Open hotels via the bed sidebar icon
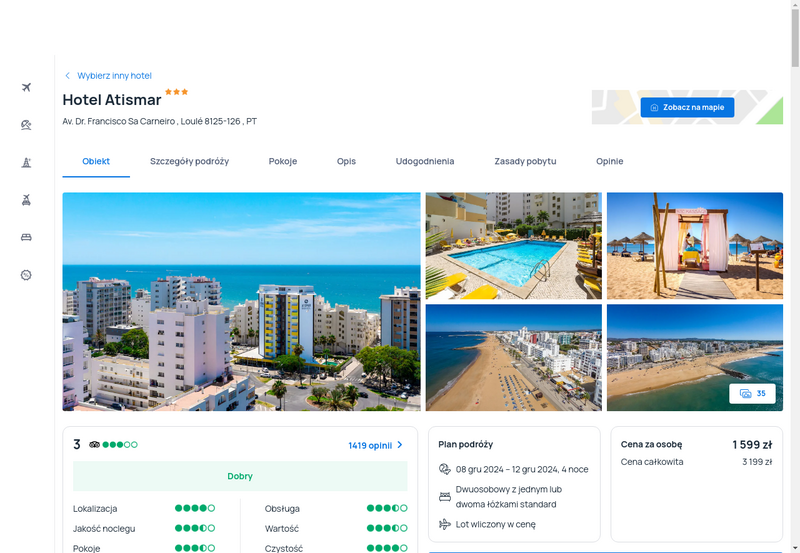Screen dimensions: 800x553 tap(27, 237)
